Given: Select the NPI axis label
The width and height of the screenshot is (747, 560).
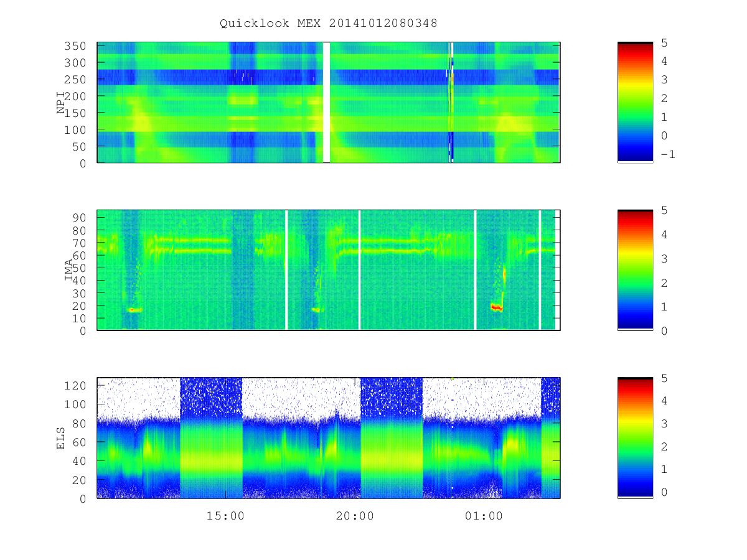Looking at the screenshot, I should click(61, 103).
